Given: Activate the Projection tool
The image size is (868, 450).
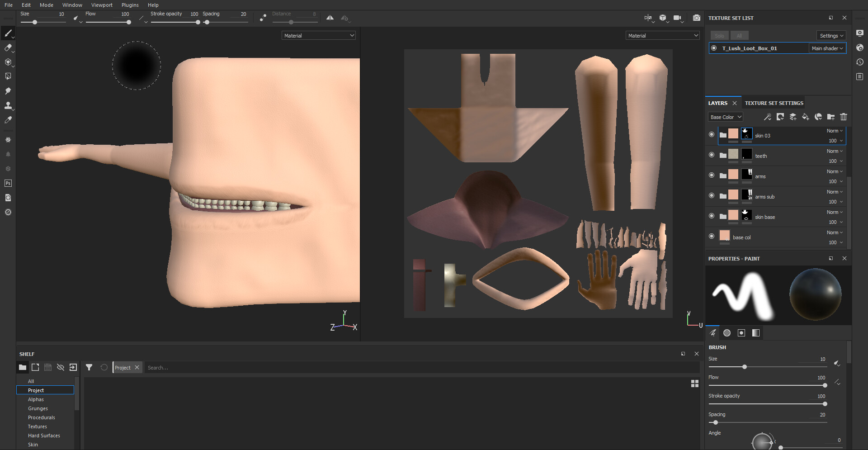Looking at the screenshot, I should click(x=8, y=62).
